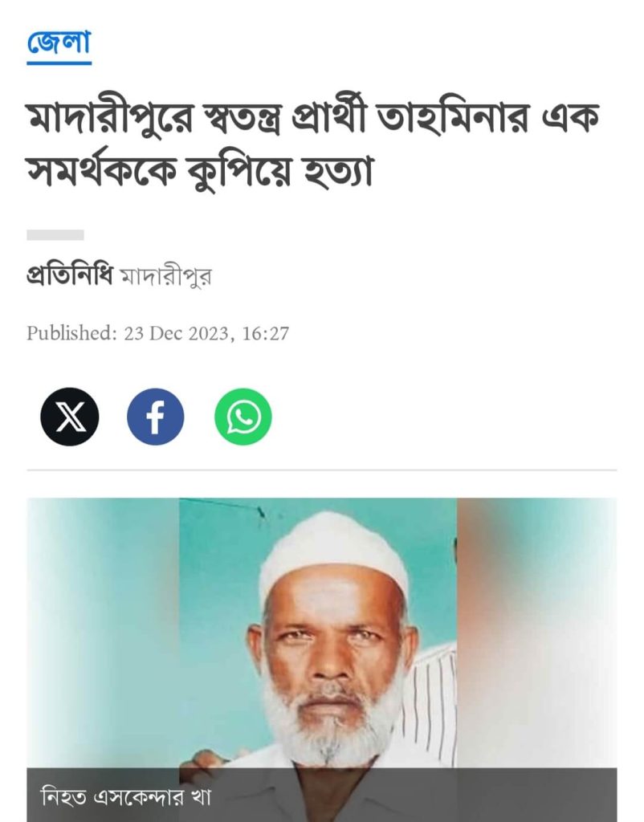This screenshot has height=822, width=644.
Task: Click the gray মাদারীপুর location text
Action: (x=166, y=276)
